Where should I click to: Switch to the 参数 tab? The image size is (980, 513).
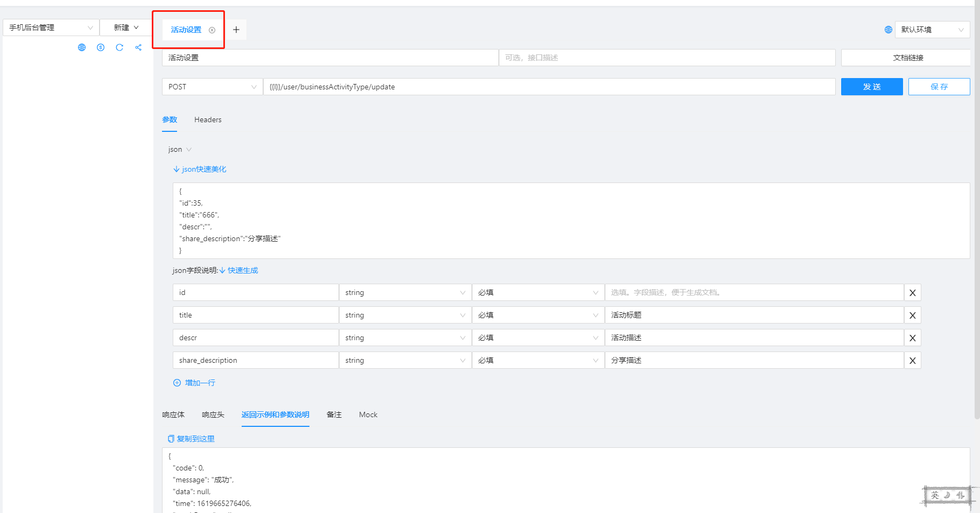tap(170, 120)
